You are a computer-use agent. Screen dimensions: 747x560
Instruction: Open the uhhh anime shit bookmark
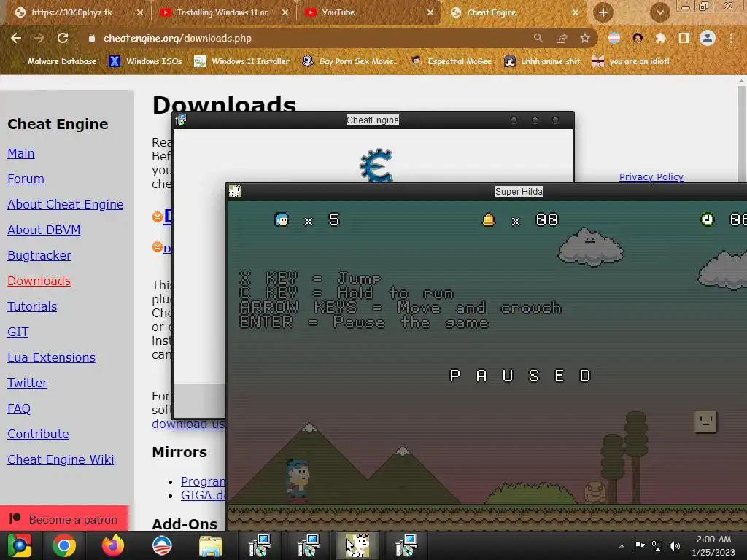click(x=543, y=61)
